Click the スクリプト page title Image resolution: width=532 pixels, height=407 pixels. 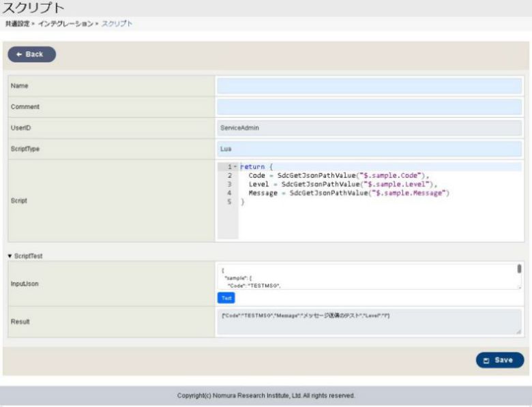(33, 8)
